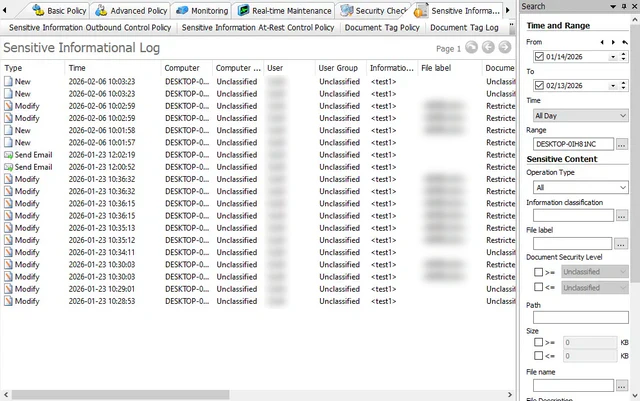Click the Modify icon in the 10:29:01 row

point(9,289)
